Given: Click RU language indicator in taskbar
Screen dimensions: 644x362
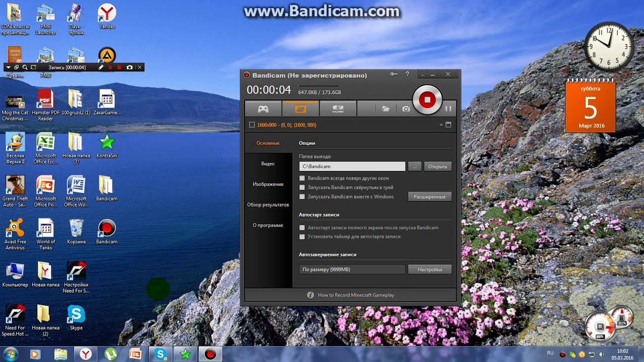Looking at the screenshot, I should (550, 353).
